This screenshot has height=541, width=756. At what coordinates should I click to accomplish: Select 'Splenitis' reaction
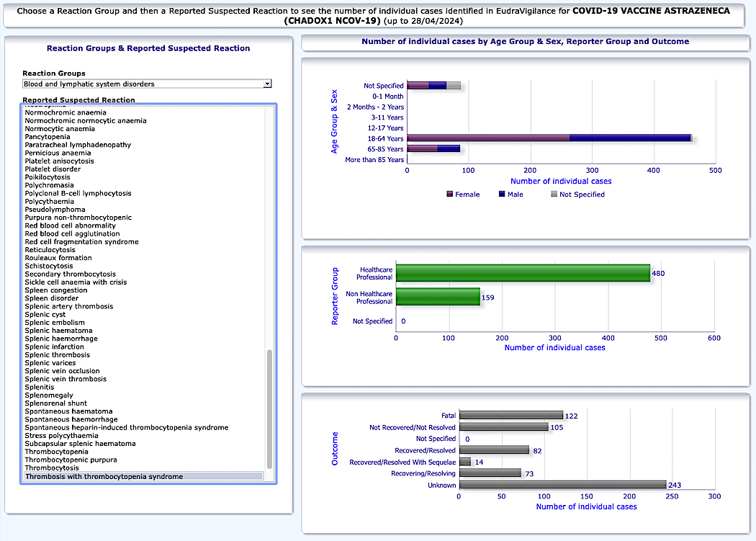point(40,387)
